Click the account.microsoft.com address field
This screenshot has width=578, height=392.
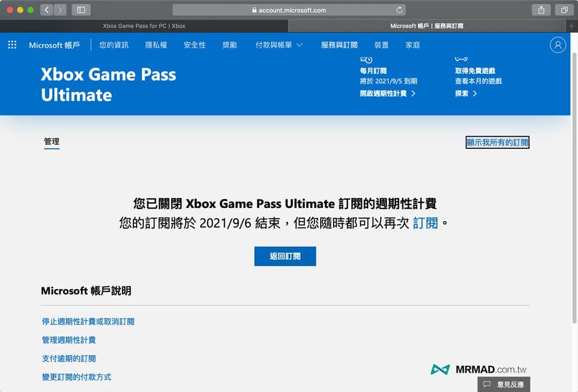point(289,10)
